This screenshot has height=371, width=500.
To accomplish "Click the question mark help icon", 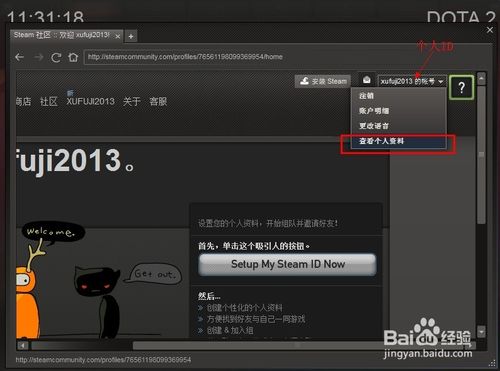I will point(461,88).
